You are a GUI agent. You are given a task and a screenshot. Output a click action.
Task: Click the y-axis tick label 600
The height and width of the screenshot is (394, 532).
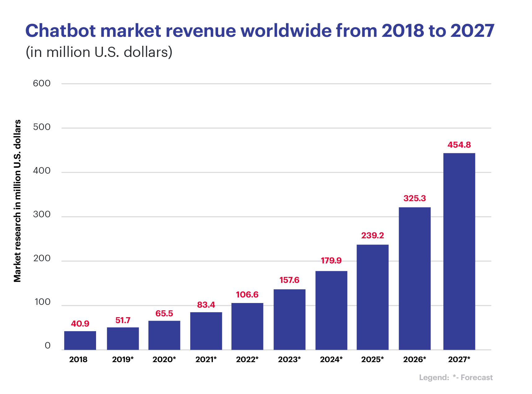point(42,83)
